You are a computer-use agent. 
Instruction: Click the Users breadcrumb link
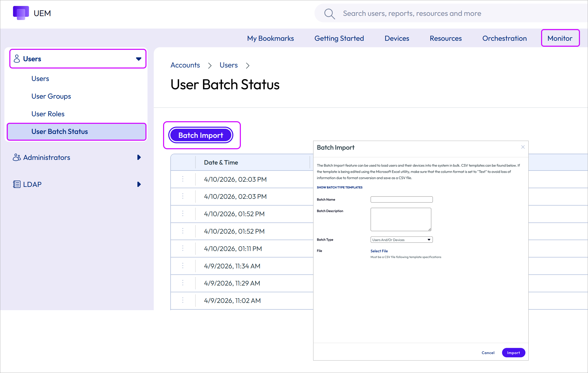[x=229, y=65]
